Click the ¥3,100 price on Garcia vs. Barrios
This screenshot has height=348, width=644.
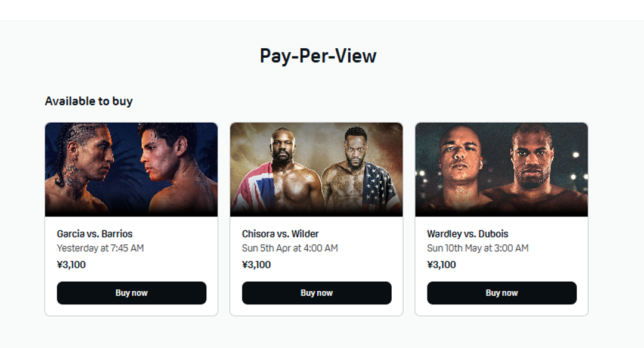coord(72,265)
